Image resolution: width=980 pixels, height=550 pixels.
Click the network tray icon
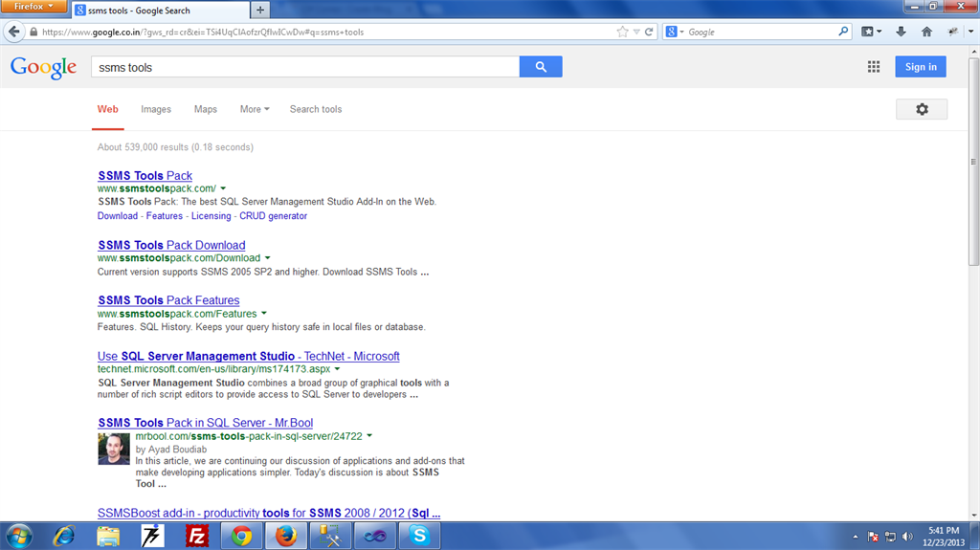click(891, 537)
